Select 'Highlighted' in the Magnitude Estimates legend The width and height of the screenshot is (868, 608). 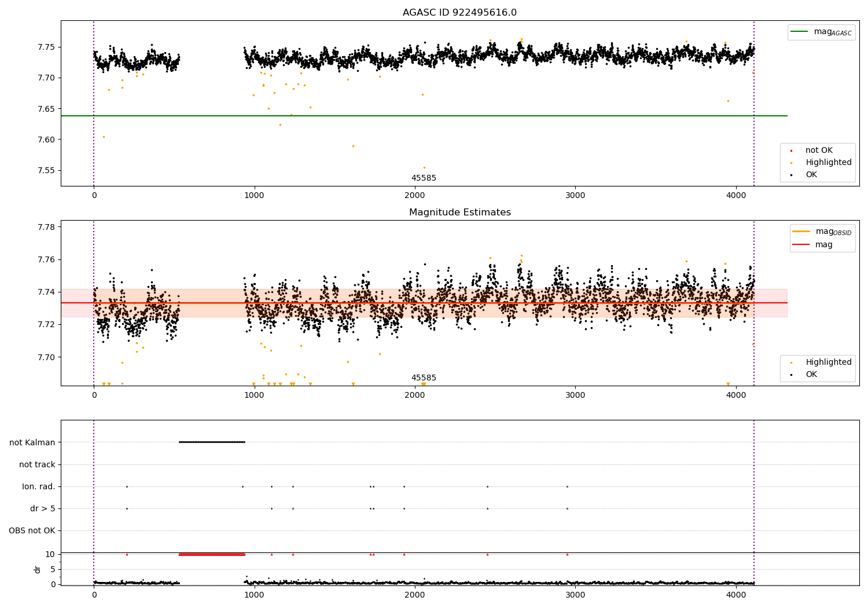[829, 362]
